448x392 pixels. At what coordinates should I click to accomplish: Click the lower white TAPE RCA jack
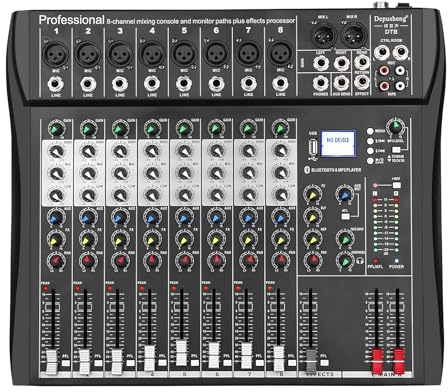tap(400, 86)
